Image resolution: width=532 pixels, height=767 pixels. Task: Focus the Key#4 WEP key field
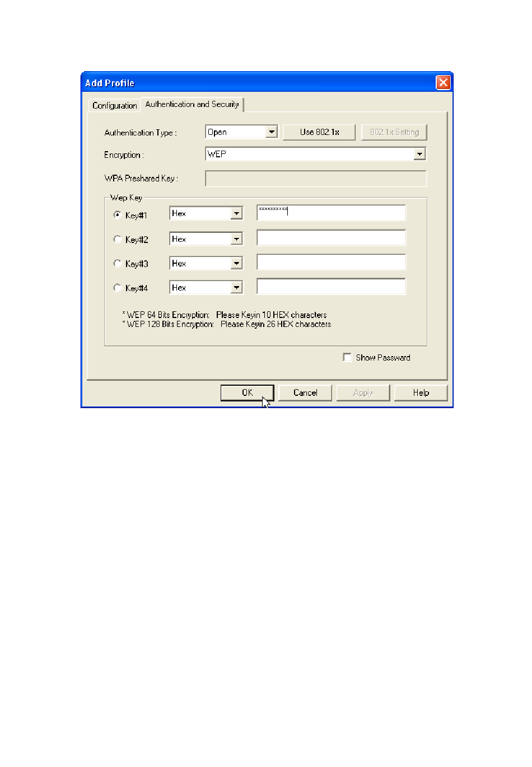pyautogui.click(x=331, y=287)
